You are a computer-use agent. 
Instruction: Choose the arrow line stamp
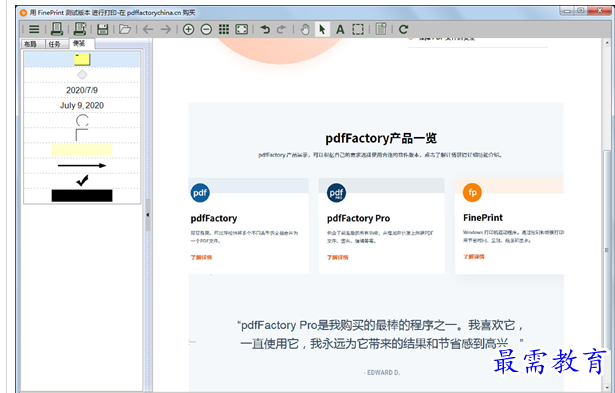click(82, 166)
